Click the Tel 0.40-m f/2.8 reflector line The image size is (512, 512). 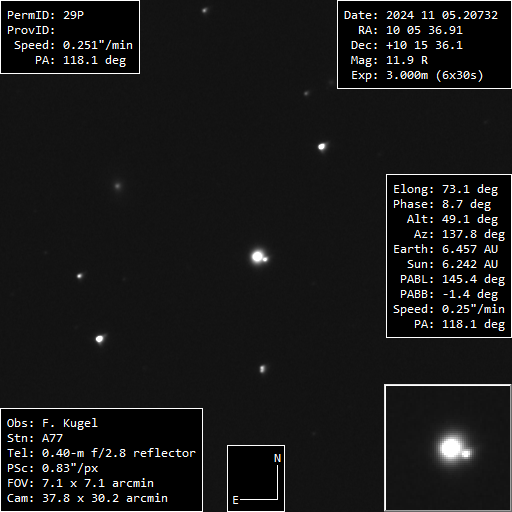coord(101,453)
